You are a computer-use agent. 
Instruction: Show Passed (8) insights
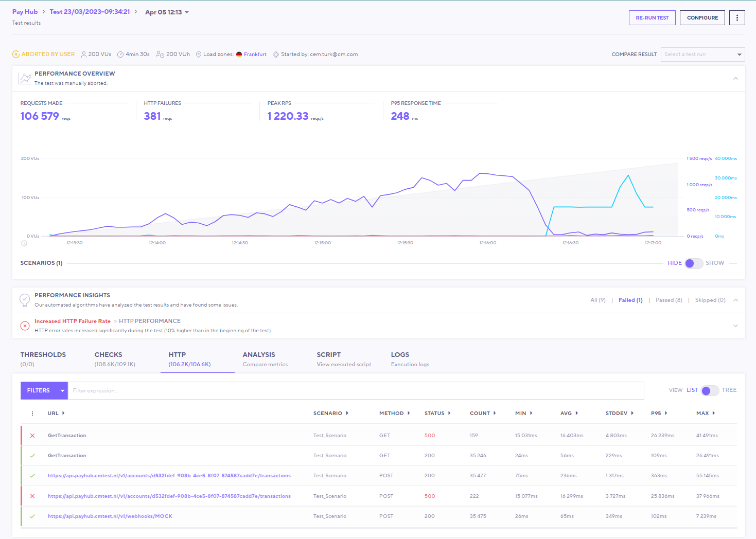[x=669, y=300]
